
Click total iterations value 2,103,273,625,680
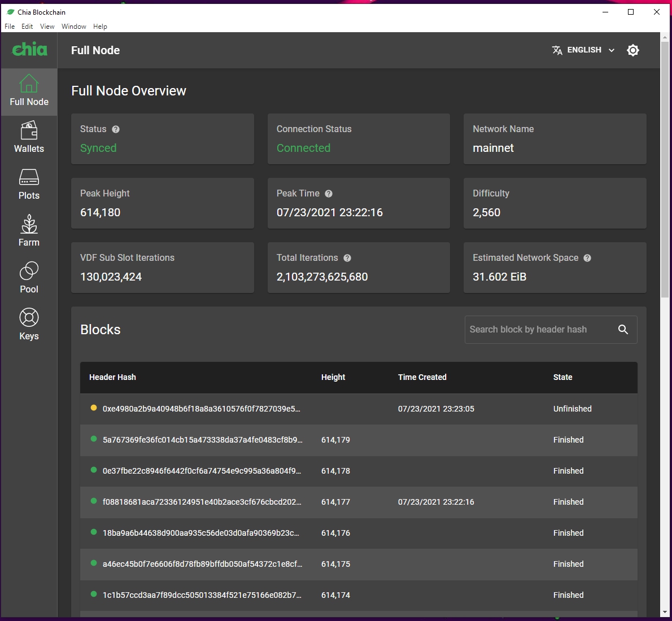pos(322,277)
